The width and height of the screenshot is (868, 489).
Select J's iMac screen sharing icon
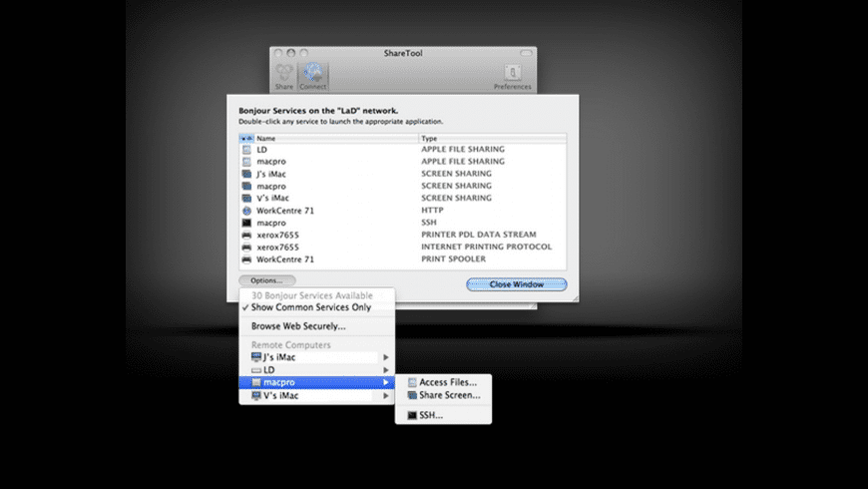246,174
